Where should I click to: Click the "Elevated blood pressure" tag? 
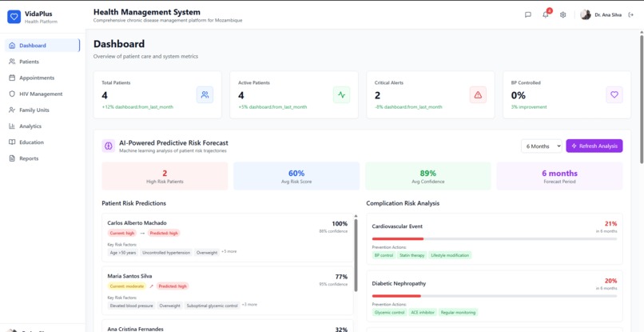[131, 306]
